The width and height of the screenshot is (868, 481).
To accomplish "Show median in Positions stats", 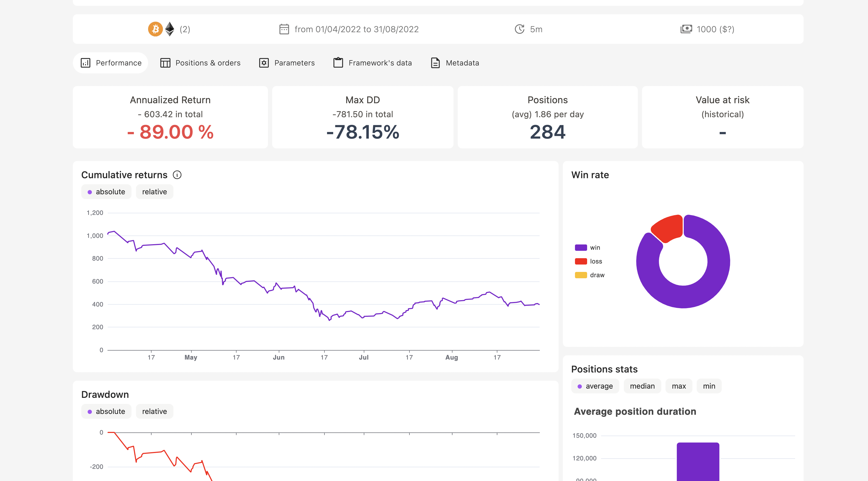I will [x=642, y=386].
